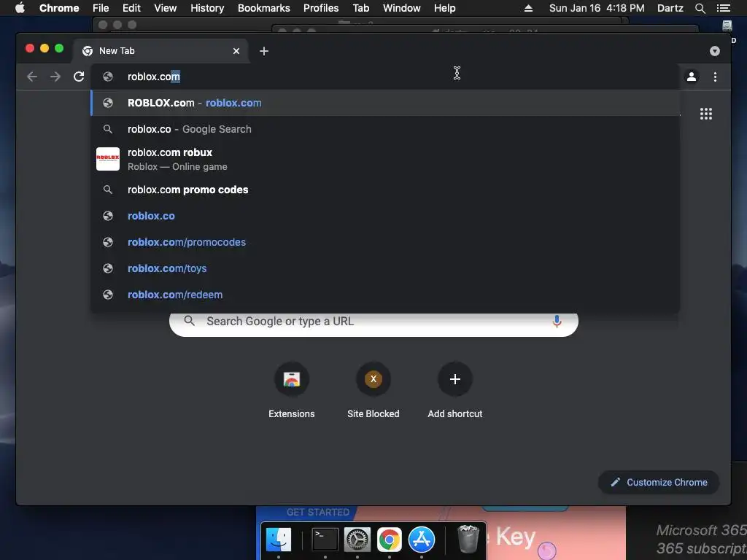Select the roblox.com/redeem suggestion

click(385, 295)
